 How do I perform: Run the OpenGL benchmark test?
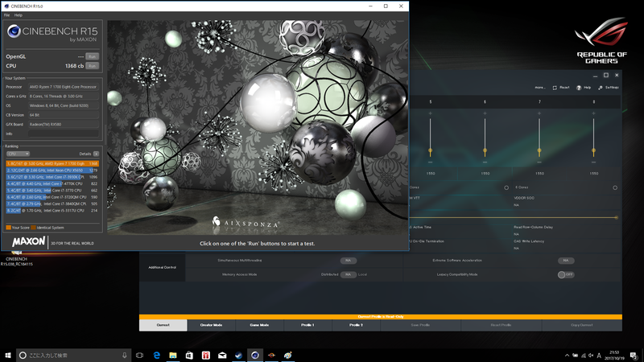click(x=92, y=56)
